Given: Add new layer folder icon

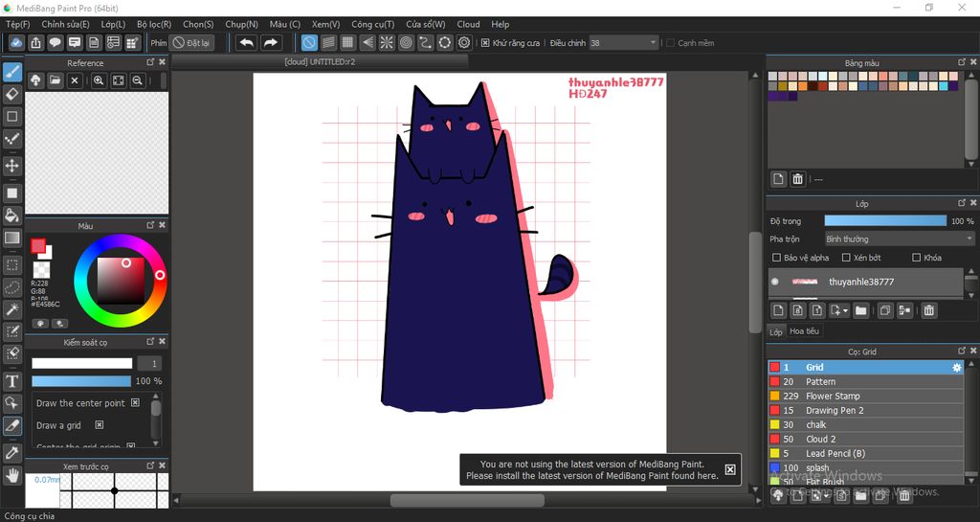Looking at the screenshot, I should [x=860, y=310].
